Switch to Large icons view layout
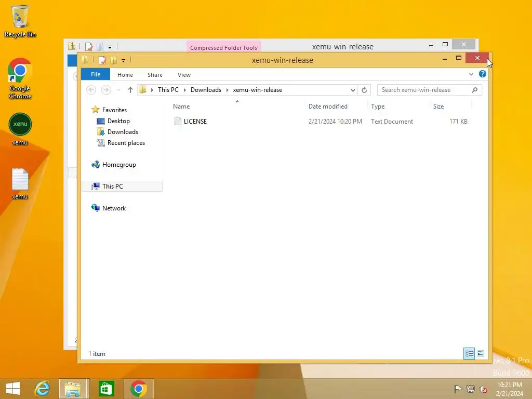 coord(481,353)
